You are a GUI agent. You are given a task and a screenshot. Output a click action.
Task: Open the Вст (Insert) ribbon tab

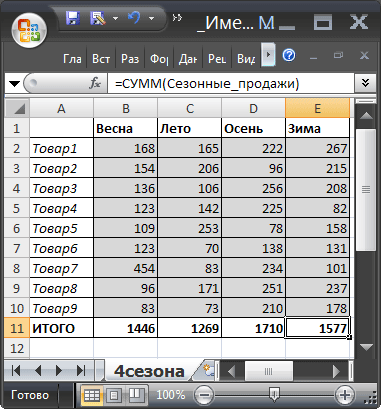101,59
